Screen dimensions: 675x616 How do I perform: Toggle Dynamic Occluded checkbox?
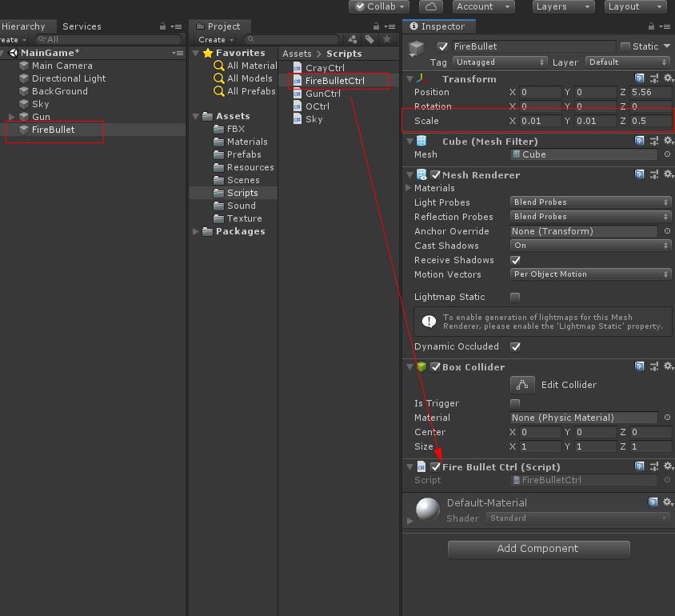pos(515,346)
